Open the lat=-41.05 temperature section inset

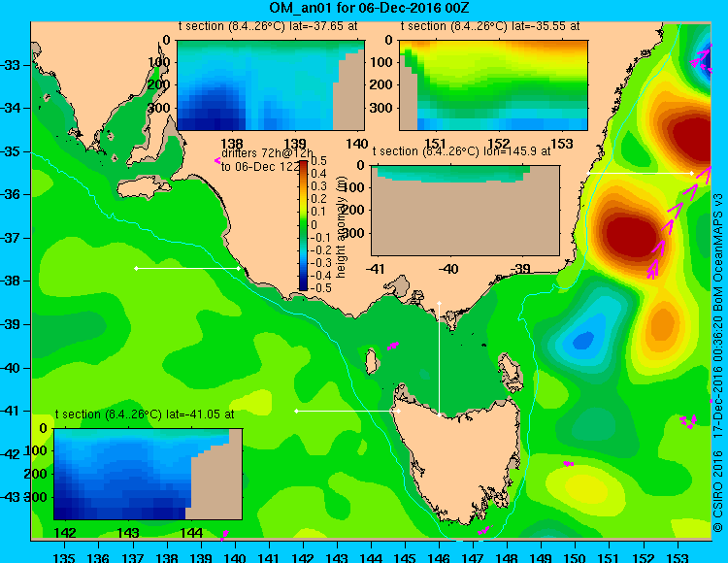149,474
